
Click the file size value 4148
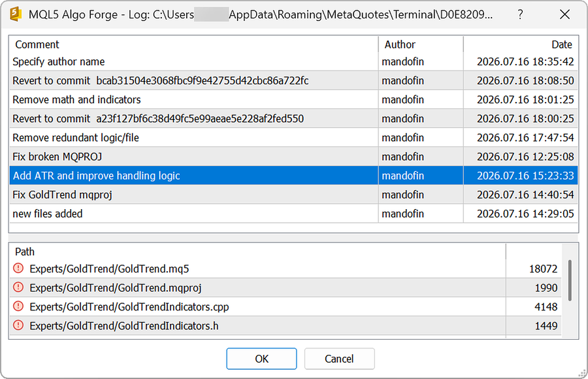tap(546, 307)
